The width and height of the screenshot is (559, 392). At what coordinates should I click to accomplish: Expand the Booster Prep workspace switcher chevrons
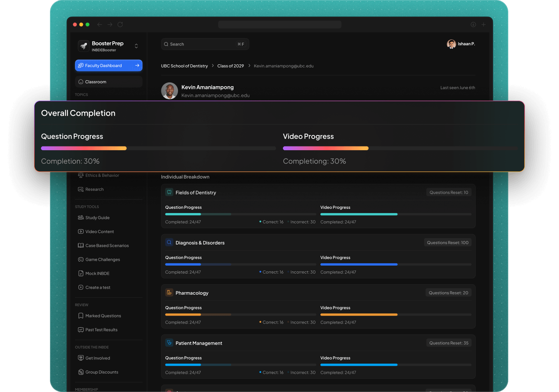coord(136,46)
